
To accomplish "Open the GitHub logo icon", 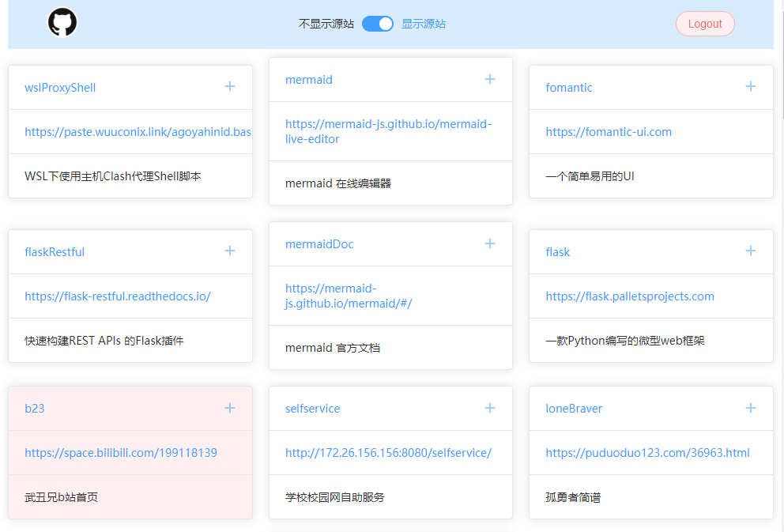I will (62, 22).
